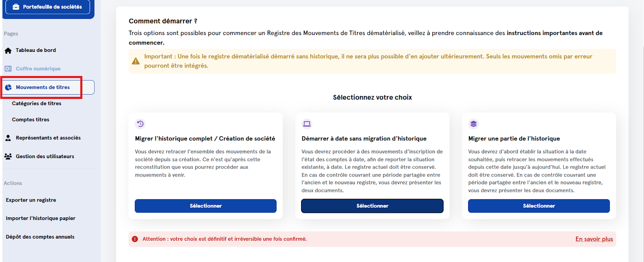Select Démarrer à date sans migration option

[372, 206]
